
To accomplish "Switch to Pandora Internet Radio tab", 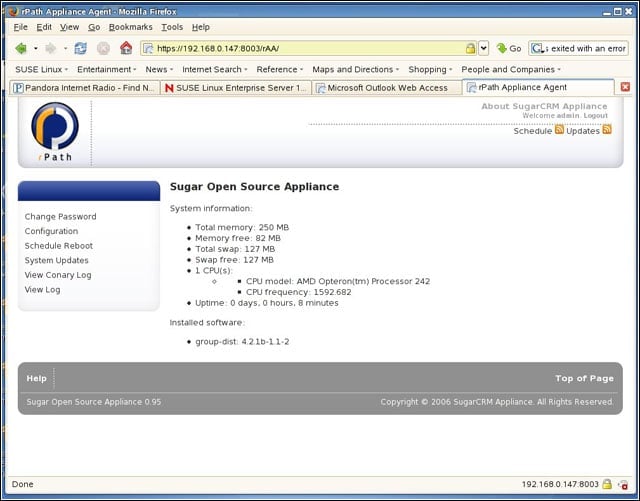I will 84,87.
